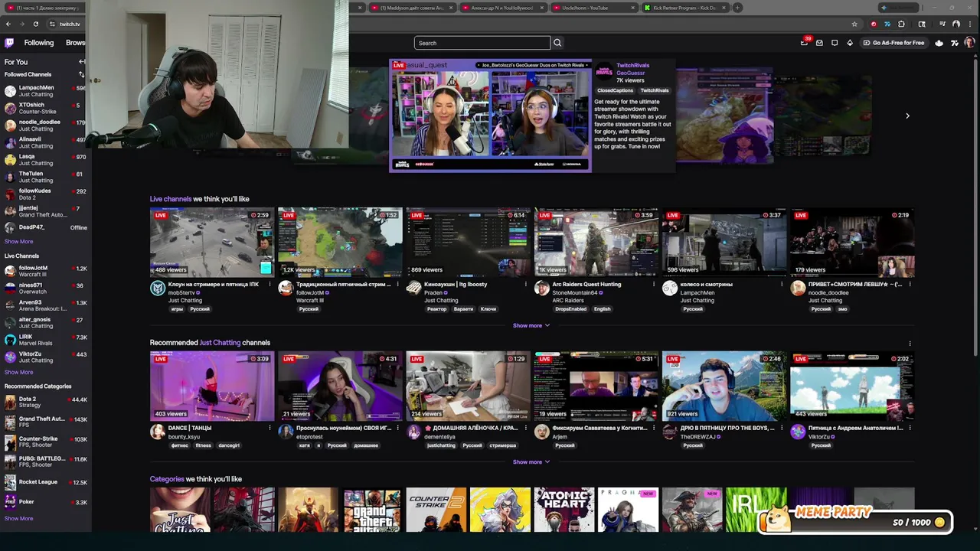This screenshot has height=551, width=980.
Task: Click the Twitch search field
Action: 482,43
